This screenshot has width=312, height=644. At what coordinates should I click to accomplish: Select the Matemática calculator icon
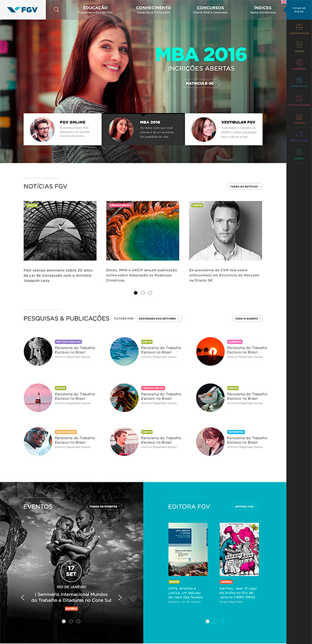point(299,80)
